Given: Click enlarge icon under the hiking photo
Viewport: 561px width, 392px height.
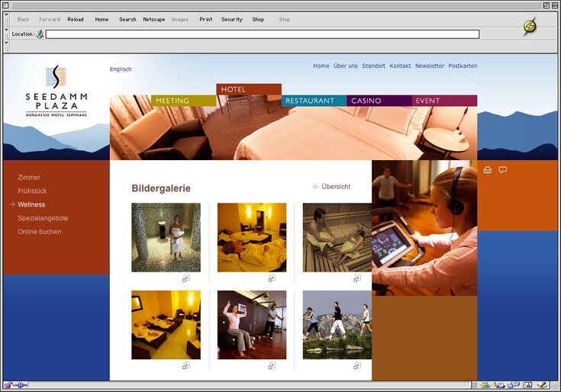Looking at the screenshot, I should pos(356,366).
